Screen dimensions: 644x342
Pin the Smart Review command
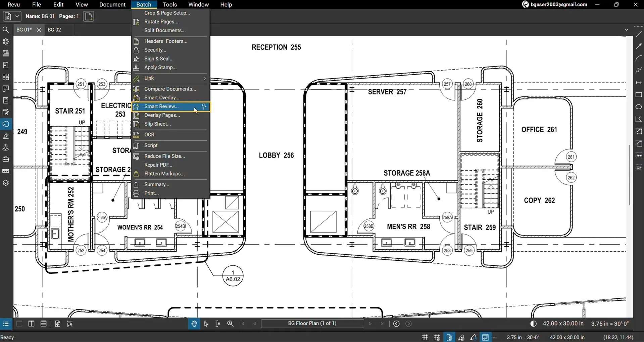point(204,106)
